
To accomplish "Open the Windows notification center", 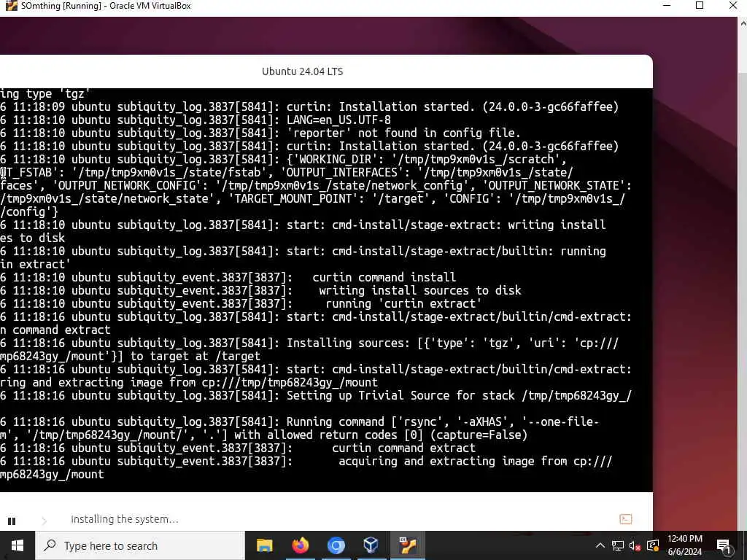I will [x=724, y=545].
